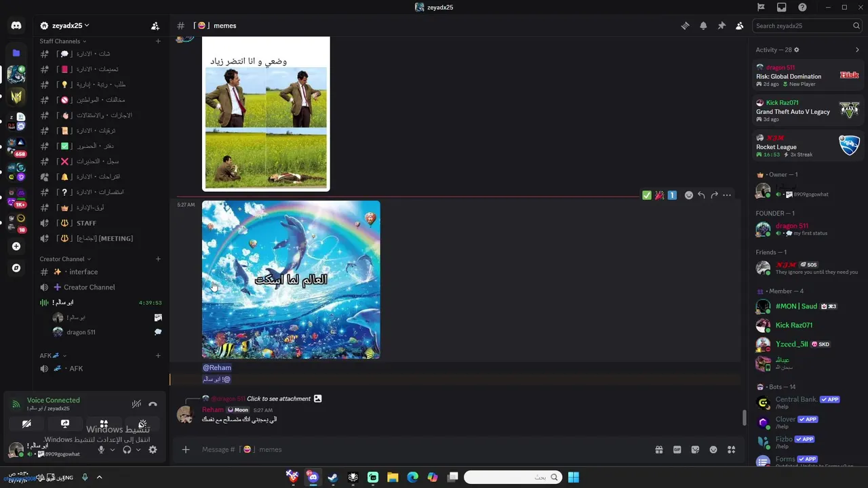Viewport: 868px width, 488px height.
Task: Create channel in AFK category plus
Action: click(158, 356)
